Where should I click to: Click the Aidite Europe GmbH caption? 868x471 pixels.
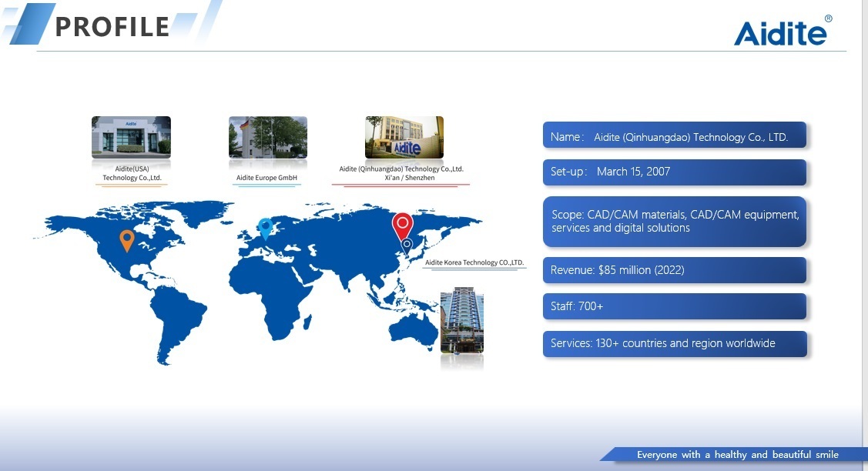[x=266, y=178]
